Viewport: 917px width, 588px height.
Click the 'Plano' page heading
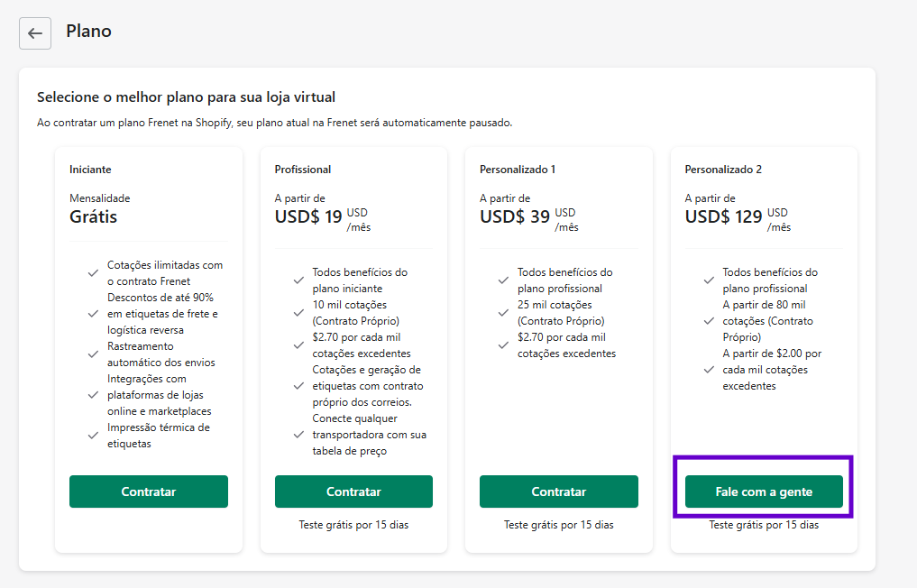[89, 31]
